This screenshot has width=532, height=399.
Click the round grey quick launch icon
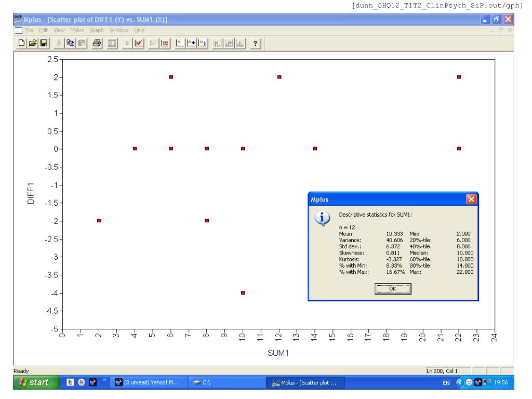coord(82,382)
